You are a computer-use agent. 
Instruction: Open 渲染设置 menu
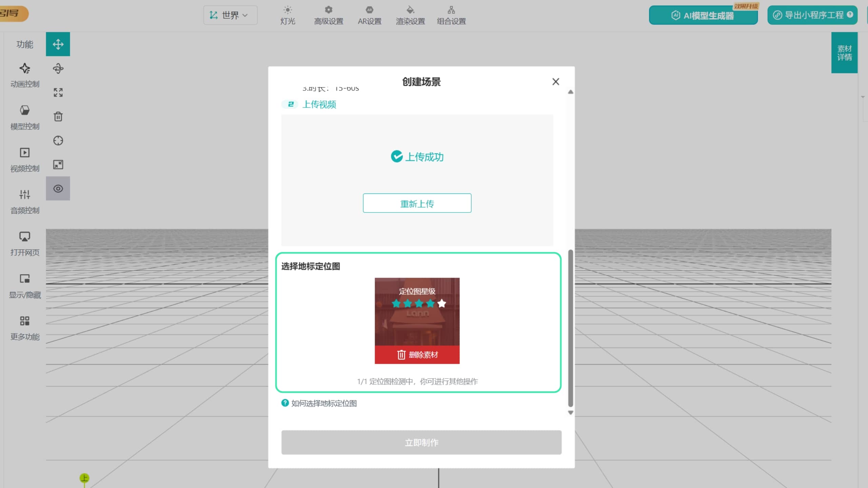(410, 15)
